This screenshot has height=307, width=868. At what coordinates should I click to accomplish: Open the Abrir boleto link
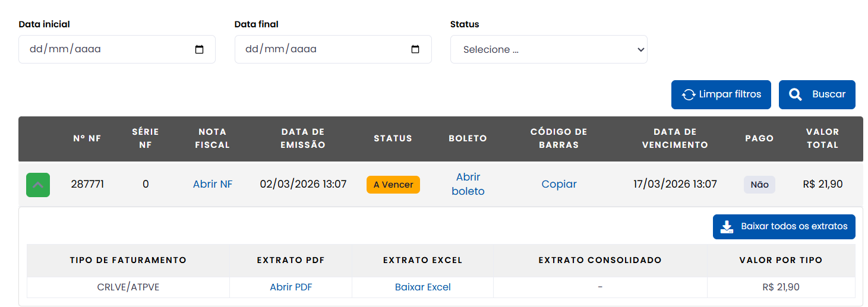point(468,184)
